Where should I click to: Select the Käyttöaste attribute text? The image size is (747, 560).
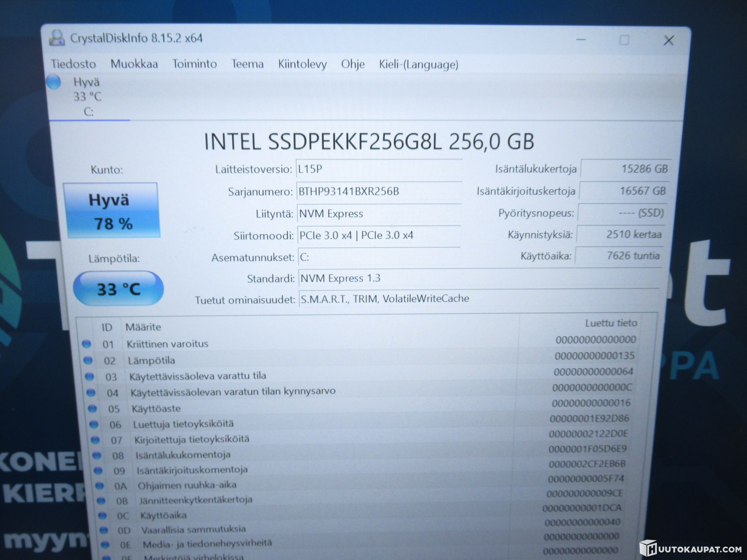[x=156, y=408]
